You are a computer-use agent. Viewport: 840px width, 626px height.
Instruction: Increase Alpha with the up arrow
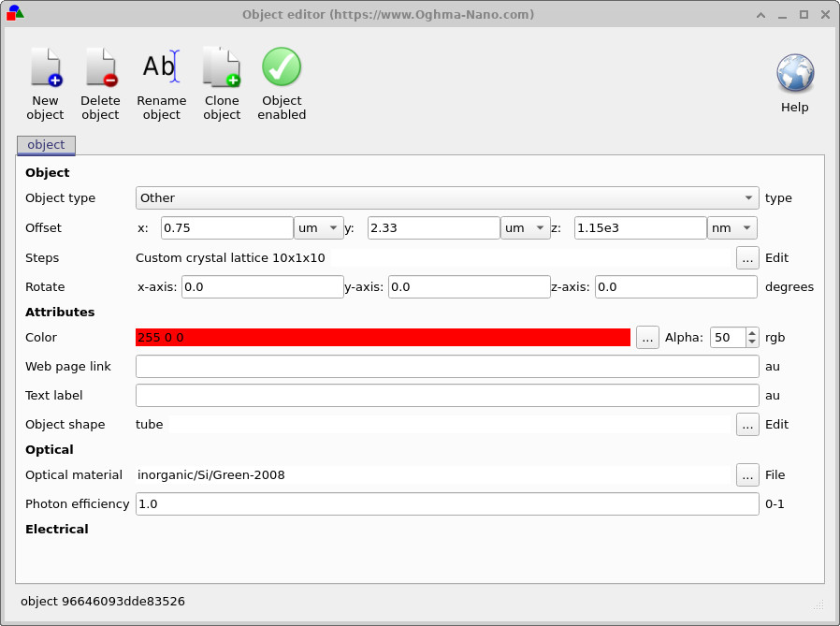(752, 333)
